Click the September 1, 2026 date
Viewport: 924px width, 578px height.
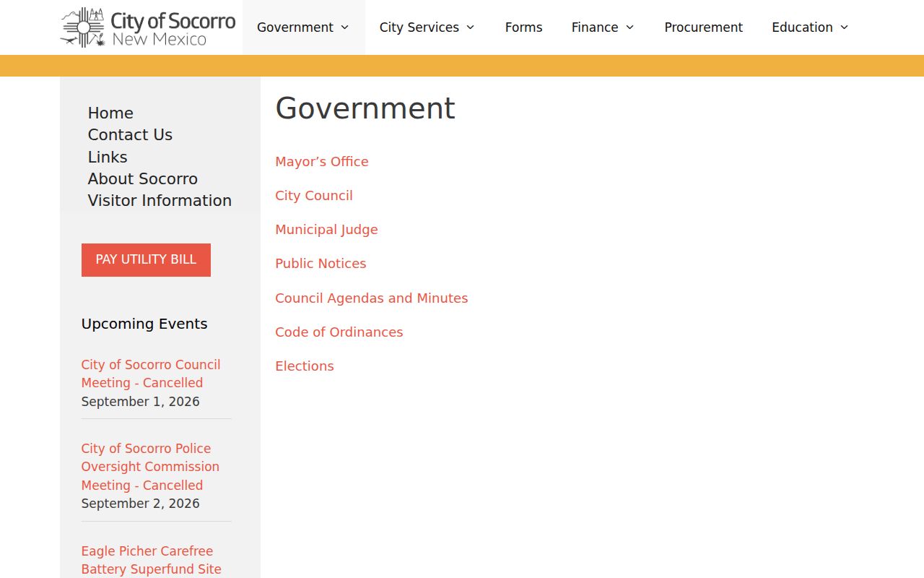141,402
